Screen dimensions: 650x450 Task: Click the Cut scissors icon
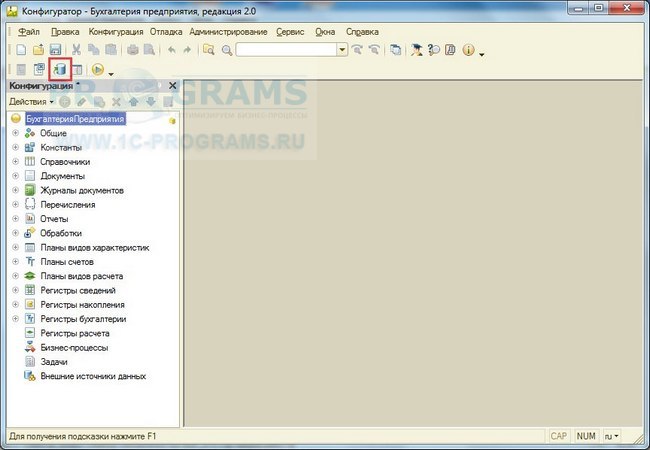[77, 49]
